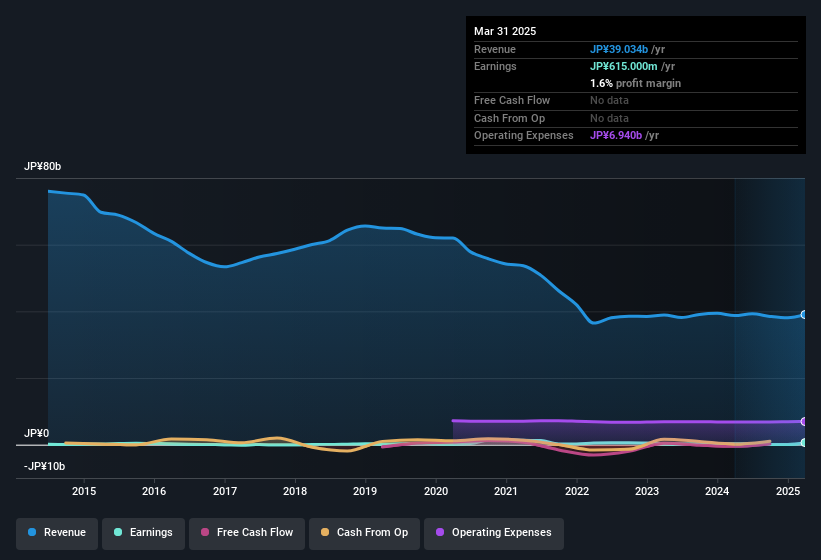Click the JP¥6.940b operating expenses value

[x=616, y=136]
